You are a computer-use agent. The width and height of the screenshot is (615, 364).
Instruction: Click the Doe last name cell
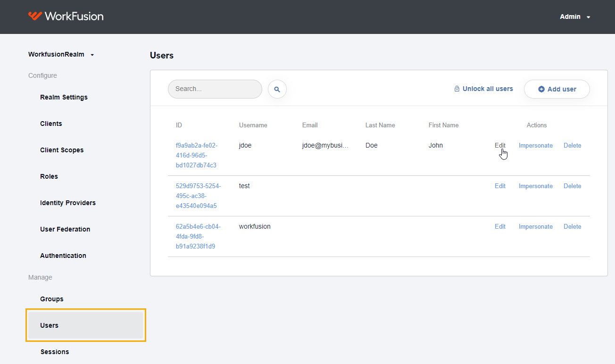tap(372, 145)
